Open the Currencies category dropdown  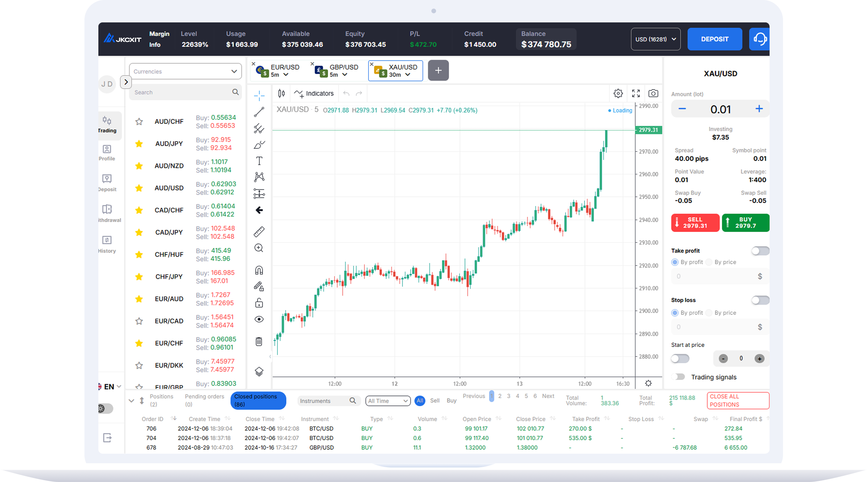pyautogui.click(x=185, y=72)
